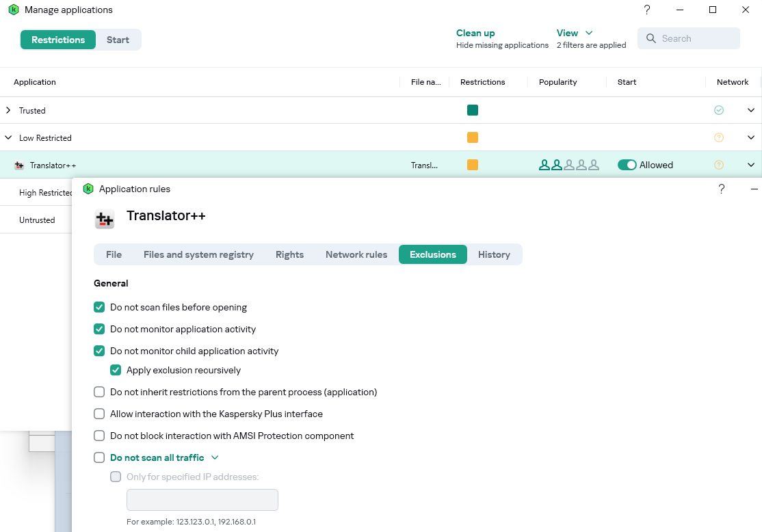Click Only for specified IP addresses checkbox
Image resolution: width=762 pixels, height=532 pixels.
(116, 477)
